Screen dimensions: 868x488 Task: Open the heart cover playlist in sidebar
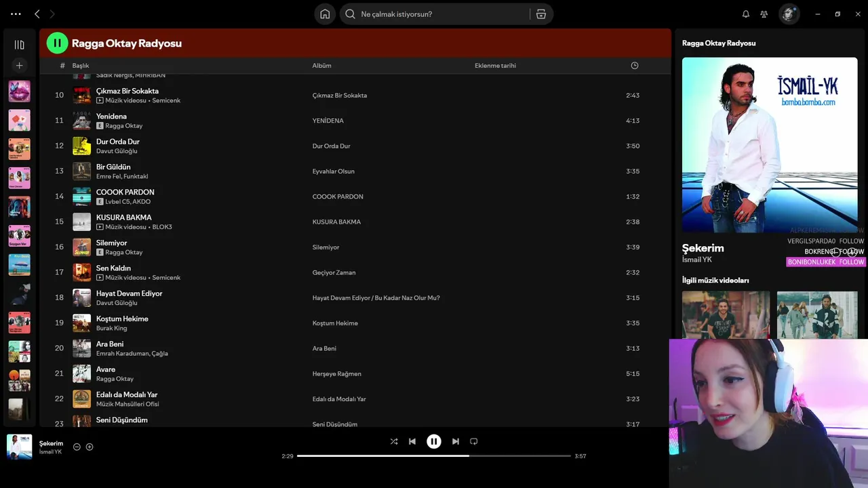(x=19, y=120)
